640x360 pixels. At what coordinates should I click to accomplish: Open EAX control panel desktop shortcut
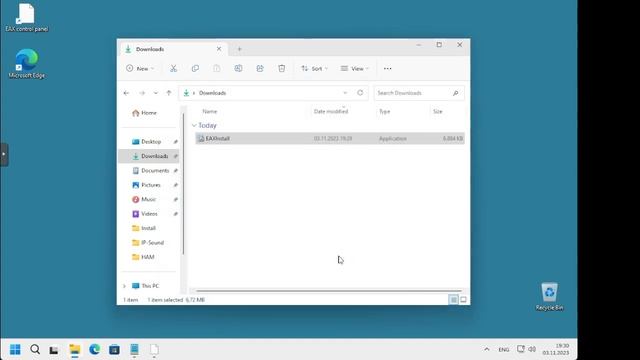tap(27, 18)
